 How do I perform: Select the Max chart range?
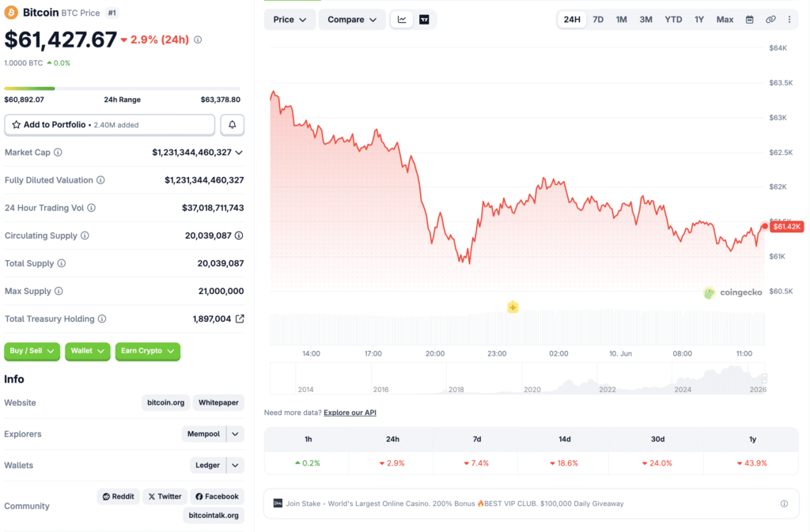click(725, 20)
